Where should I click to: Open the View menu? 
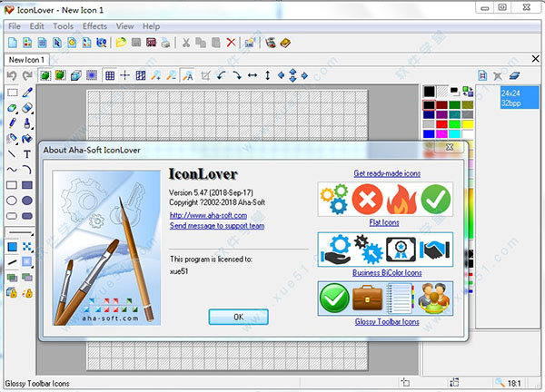(124, 26)
